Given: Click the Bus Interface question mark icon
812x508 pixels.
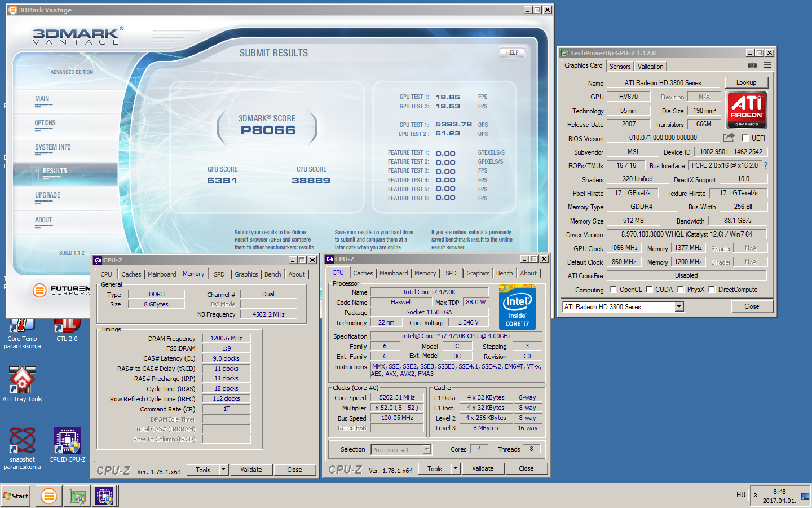Looking at the screenshot, I should tap(766, 165).
